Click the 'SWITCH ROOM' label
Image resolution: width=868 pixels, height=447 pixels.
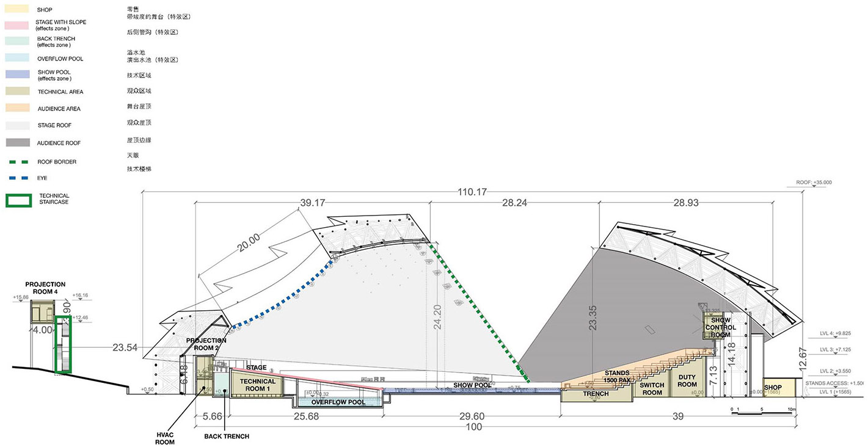(x=652, y=388)
